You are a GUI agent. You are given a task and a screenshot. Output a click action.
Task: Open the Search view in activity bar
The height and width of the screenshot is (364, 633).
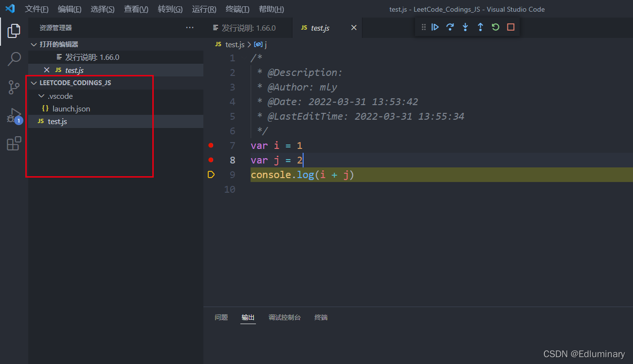[x=14, y=59]
